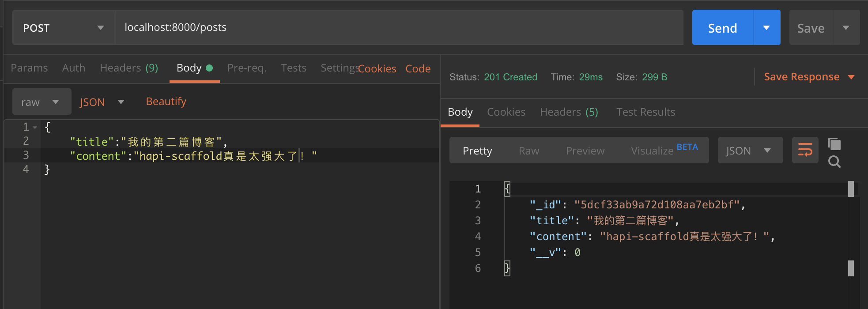
Task: Click the request URL input field
Action: point(397,27)
